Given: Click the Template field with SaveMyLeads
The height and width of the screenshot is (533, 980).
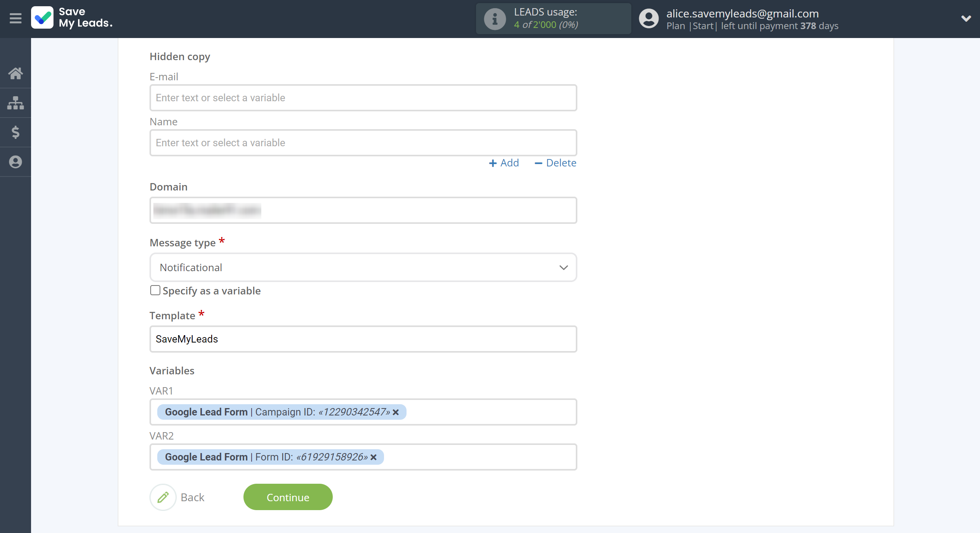Looking at the screenshot, I should [363, 339].
